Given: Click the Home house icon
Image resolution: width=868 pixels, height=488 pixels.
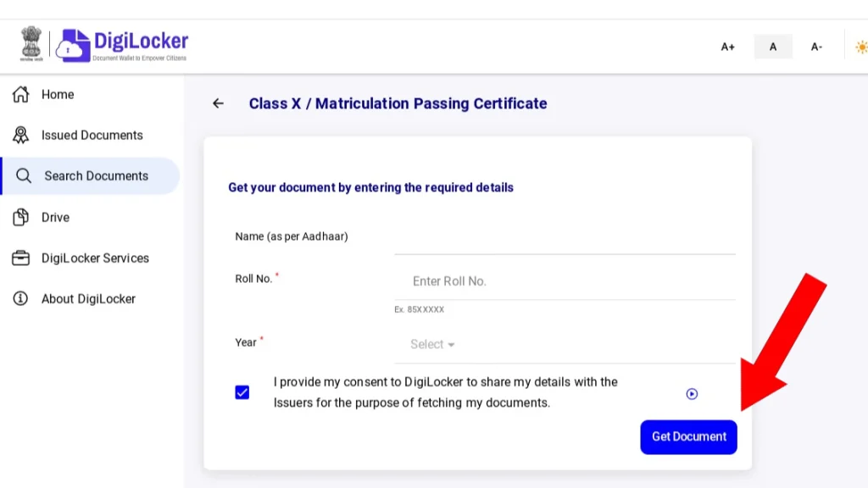Looking at the screenshot, I should pos(21,94).
